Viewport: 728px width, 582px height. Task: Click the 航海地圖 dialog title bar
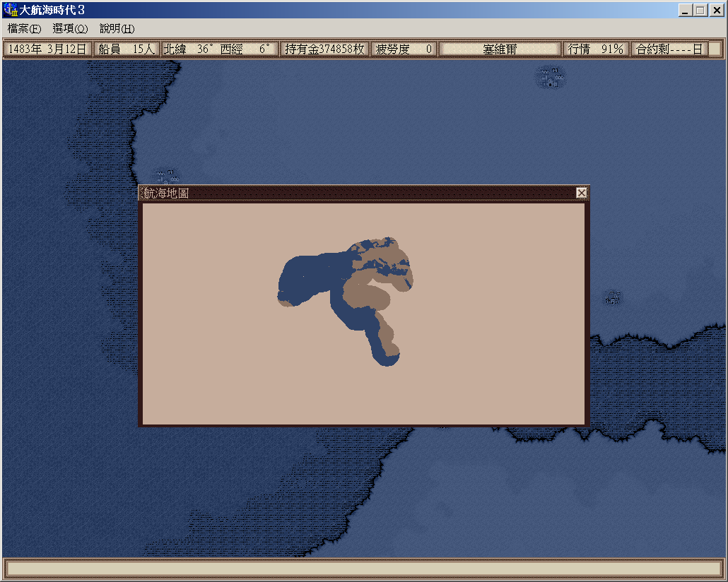coord(353,193)
